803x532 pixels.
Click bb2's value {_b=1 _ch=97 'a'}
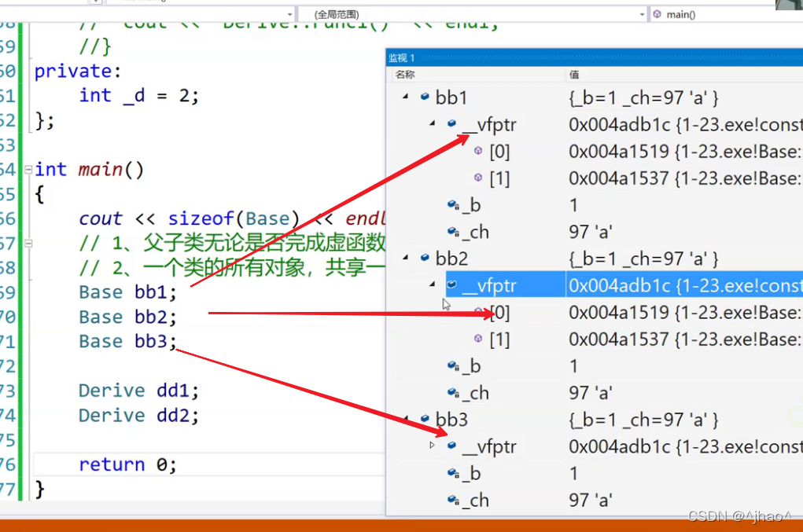[x=643, y=259]
